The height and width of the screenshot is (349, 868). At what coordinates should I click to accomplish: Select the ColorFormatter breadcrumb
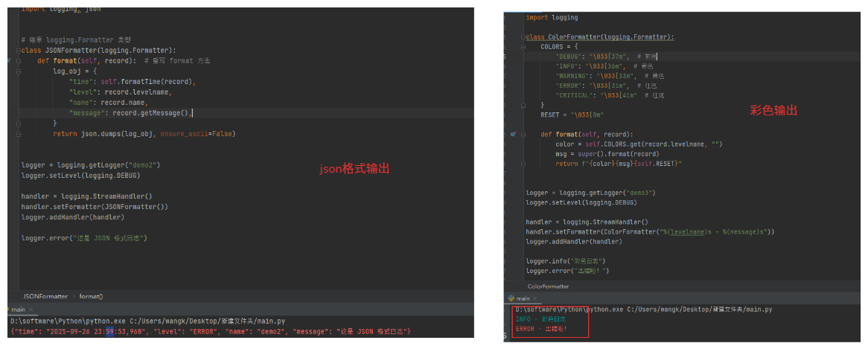(x=548, y=286)
